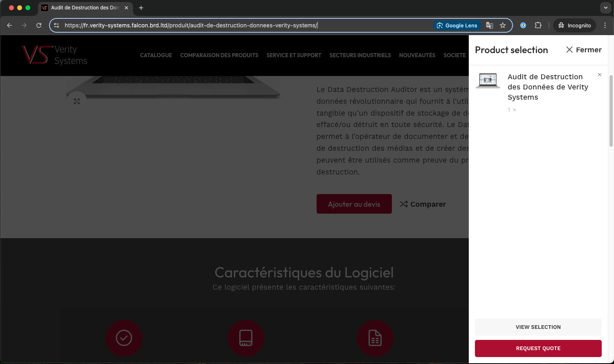Reload the current page
Image resolution: width=614 pixels, height=364 pixels.
tap(39, 25)
